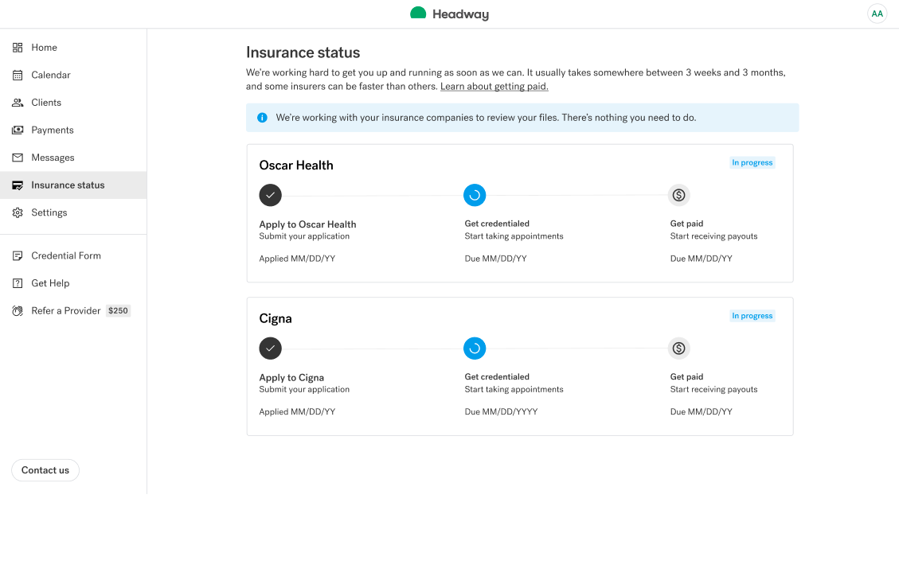Click the Get Help question icon
Image resolution: width=899 pixels, height=588 pixels.
click(18, 283)
